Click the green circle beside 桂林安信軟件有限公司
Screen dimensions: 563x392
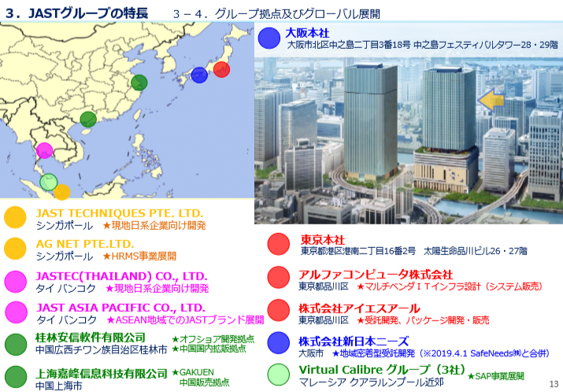[x=16, y=344]
